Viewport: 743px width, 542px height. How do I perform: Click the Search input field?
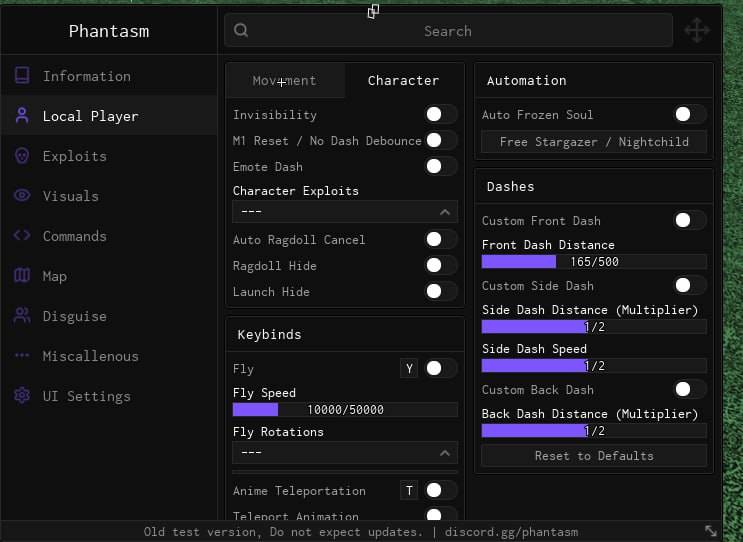click(x=448, y=30)
